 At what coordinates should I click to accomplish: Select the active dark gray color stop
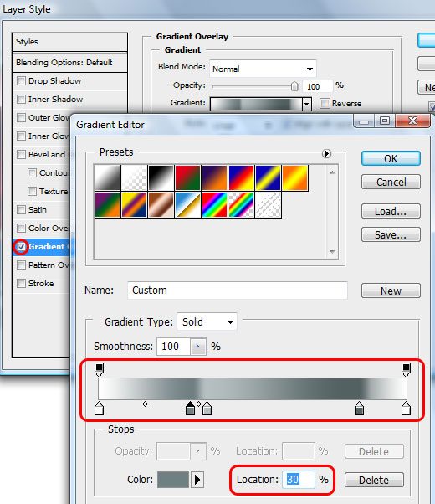(191, 409)
